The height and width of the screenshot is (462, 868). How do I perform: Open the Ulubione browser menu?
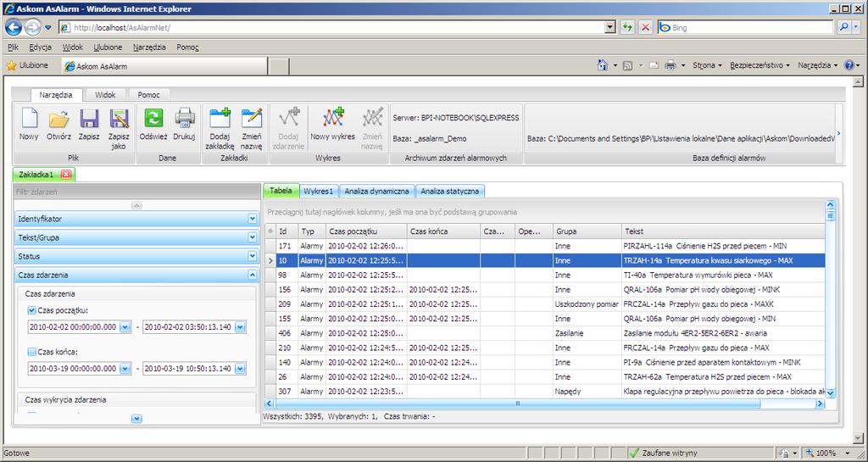coord(108,47)
